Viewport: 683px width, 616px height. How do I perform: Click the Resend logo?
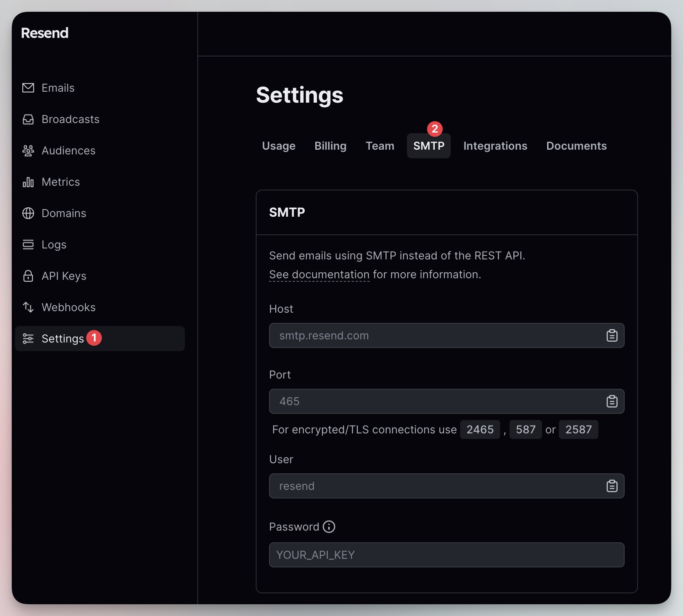click(45, 33)
